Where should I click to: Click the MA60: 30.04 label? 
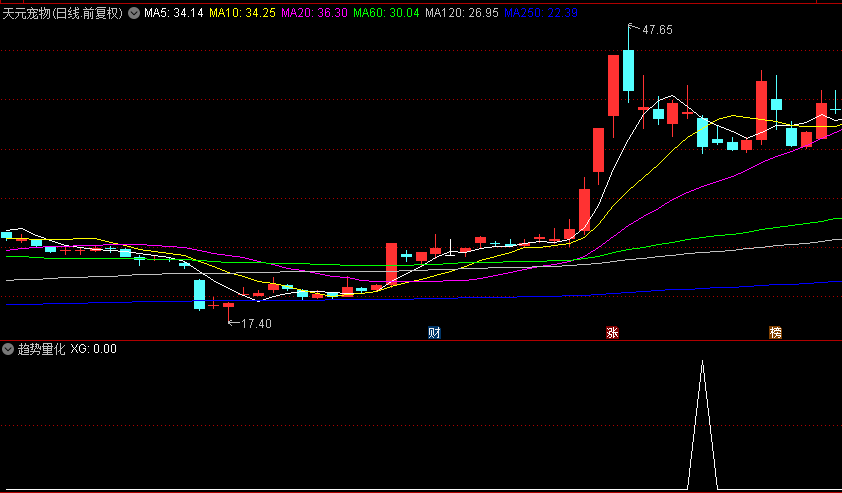click(386, 13)
